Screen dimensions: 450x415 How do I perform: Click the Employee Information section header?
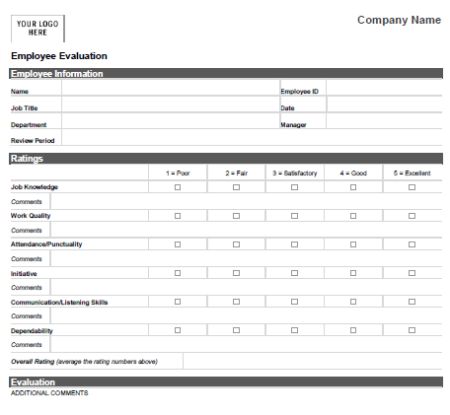226,74
